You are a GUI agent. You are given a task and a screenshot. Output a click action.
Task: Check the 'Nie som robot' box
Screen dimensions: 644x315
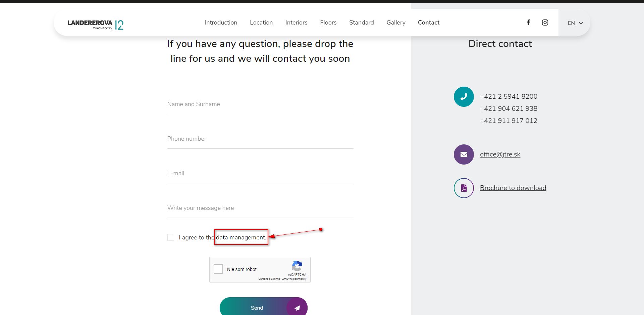(218, 269)
